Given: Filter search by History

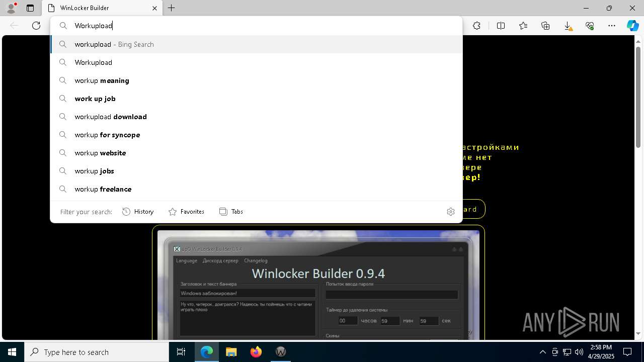Looking at the screenshot, I should click(x=138, y=212).
